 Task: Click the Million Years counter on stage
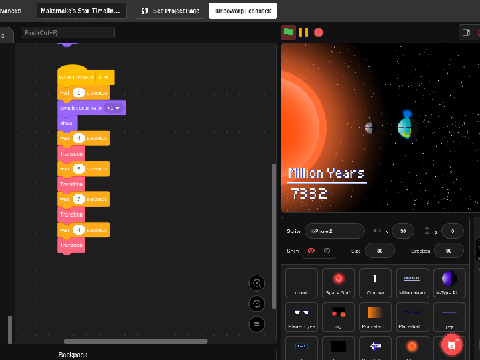pyautogui.click(x=326, y=183)
